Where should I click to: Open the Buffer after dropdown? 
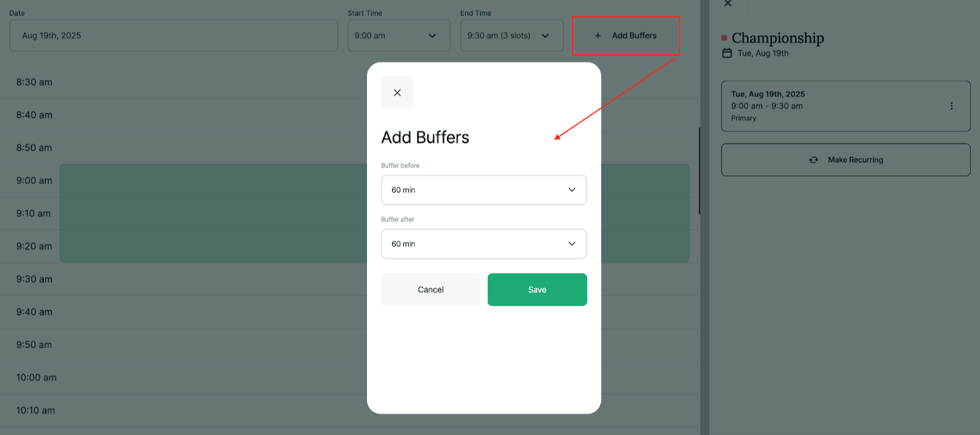click(483, 244)
